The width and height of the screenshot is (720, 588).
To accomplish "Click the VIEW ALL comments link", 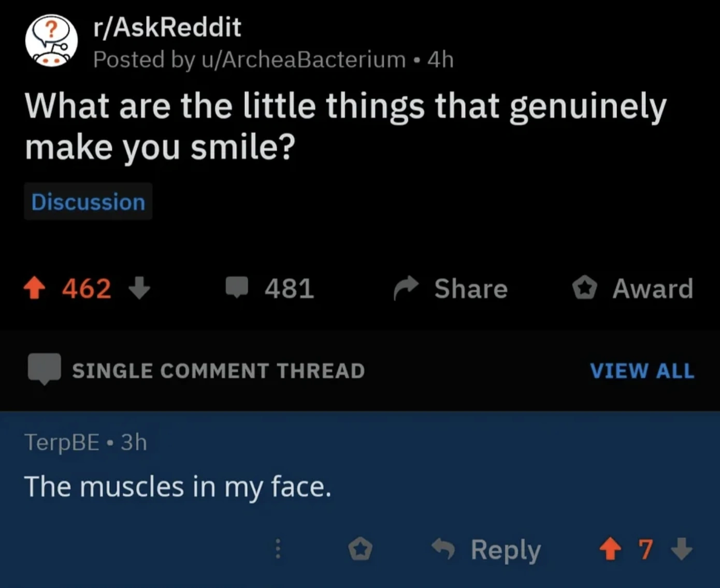I will point(642,371).
